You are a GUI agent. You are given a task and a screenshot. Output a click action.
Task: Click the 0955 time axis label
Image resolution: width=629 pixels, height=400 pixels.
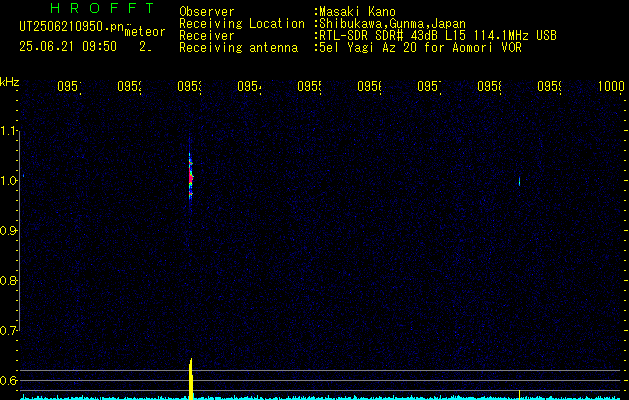(309, 86)
